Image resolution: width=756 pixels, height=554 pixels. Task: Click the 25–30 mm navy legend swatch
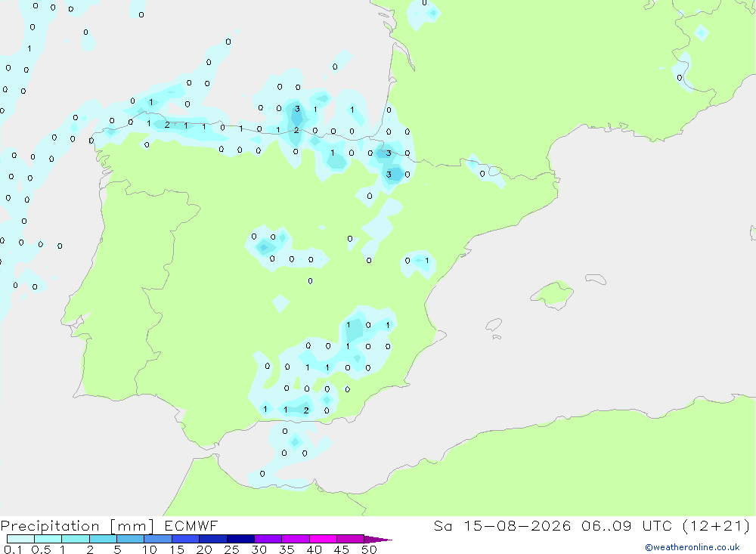(x=240, y=539)
